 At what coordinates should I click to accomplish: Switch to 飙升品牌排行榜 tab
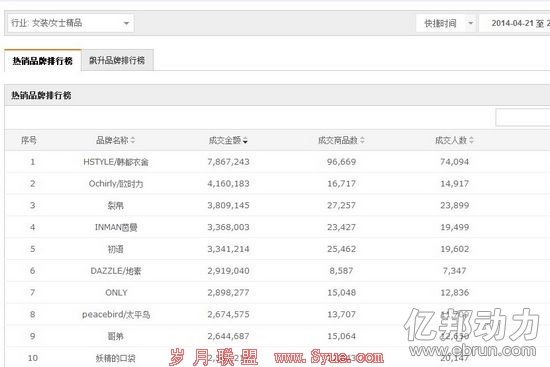117,60
